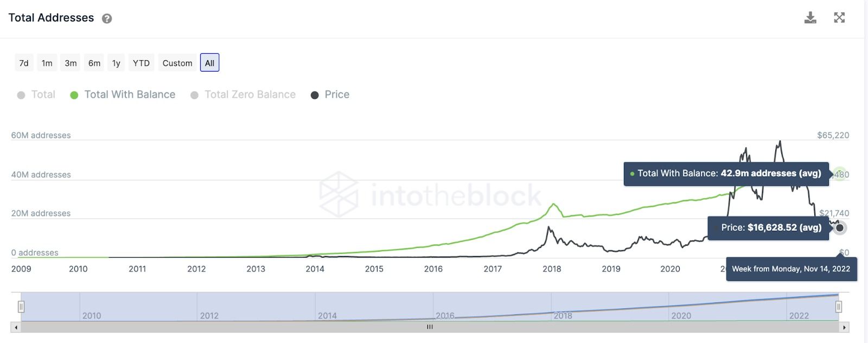Click the scrollbar left arrow

point(16,327)
